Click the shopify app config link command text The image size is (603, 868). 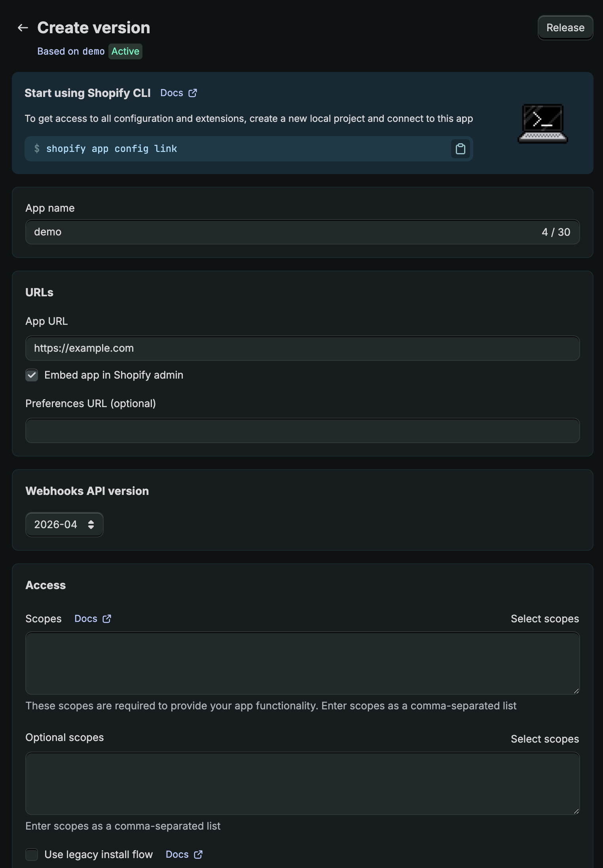[112, 149]
